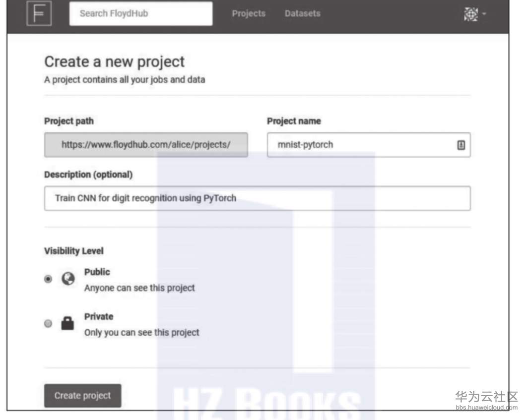Image resolution: width=528 pixels, height=420 pixels.
Task: Click 'Only you can see this project' text
Action: pyautogui.click(x=142, y=333)
